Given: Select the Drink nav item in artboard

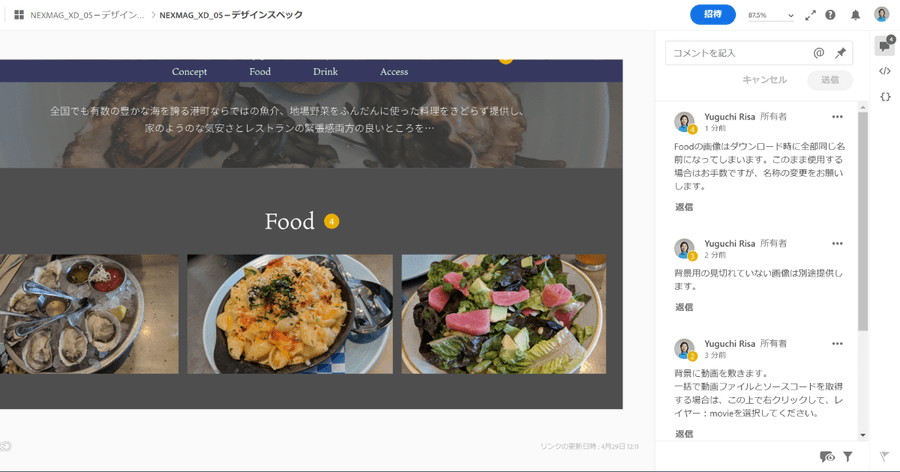Looking at the screenshot, I should pos(325,72).
